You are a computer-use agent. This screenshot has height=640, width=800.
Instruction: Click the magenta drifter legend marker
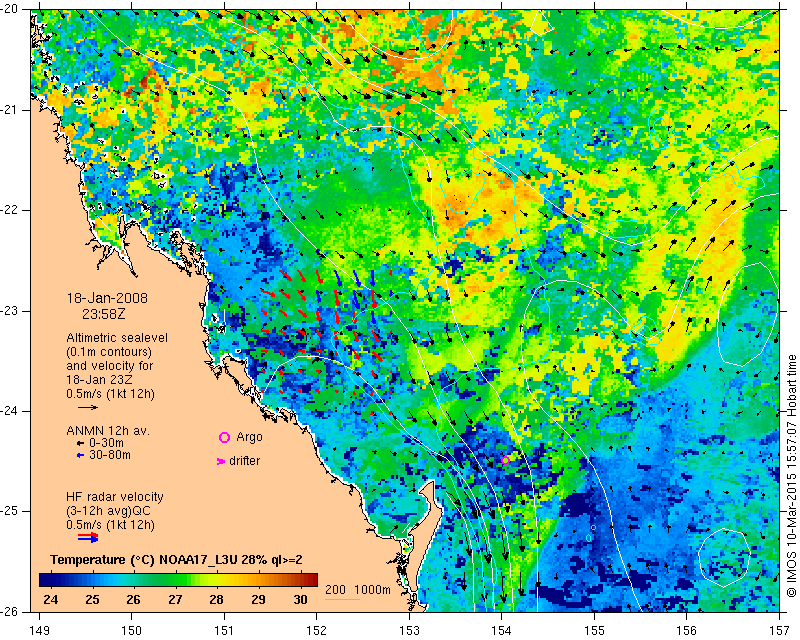tap(221, 461)
